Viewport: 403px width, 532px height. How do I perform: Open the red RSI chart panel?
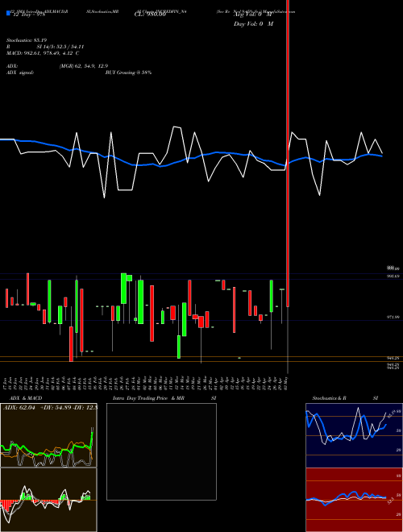(354, 500)
